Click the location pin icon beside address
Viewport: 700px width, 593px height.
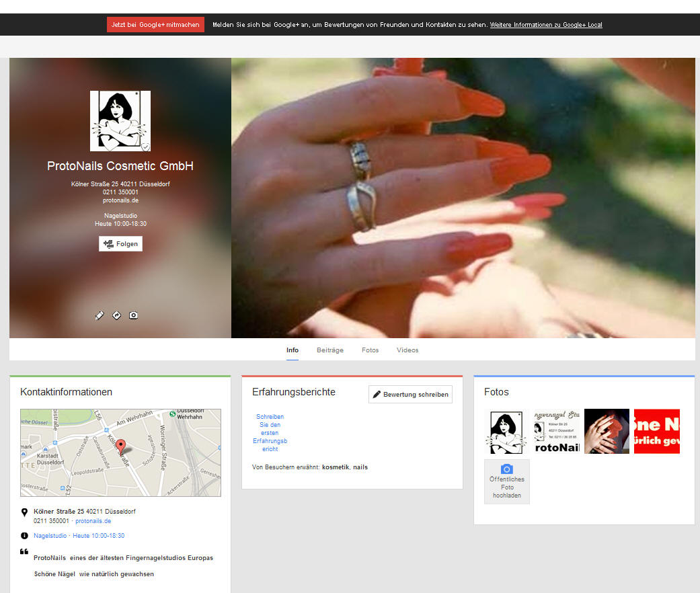click(24, 512)
